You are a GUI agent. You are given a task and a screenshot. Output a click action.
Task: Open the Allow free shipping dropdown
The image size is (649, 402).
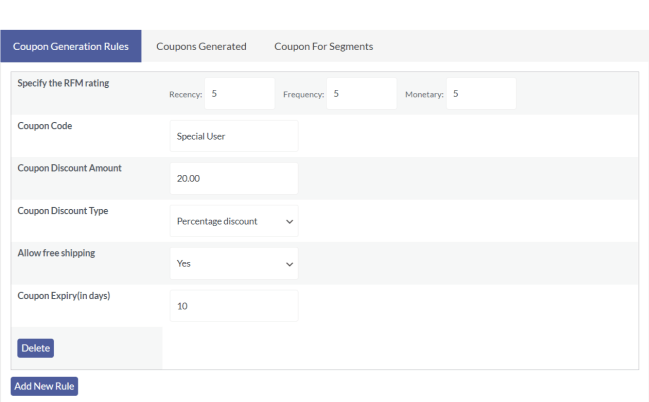tap(234, 264)
